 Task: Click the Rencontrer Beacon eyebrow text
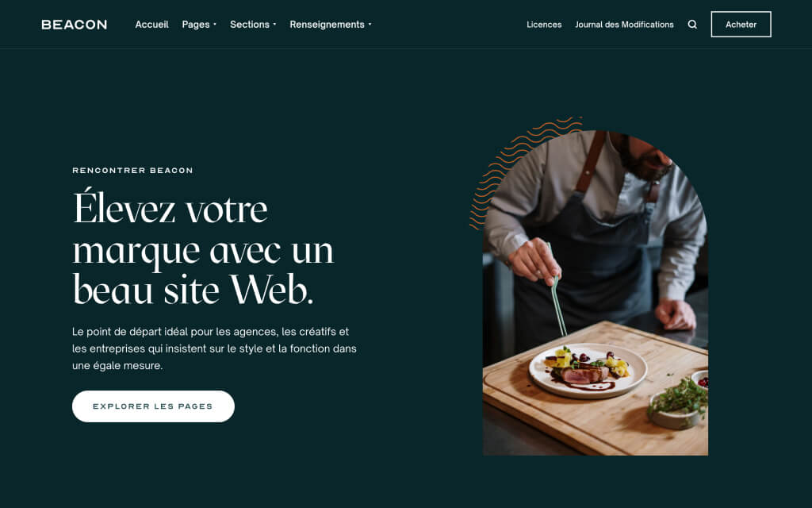pos(132,170)
